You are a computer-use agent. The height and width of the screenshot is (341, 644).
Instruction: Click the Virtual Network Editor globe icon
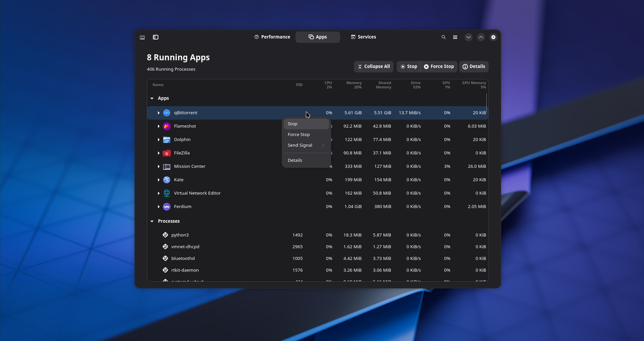tap(167, 193)
